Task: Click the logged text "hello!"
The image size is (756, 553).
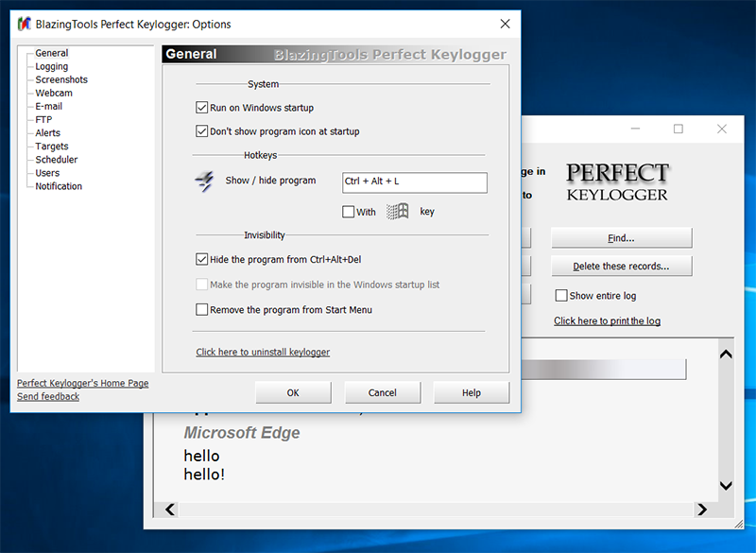Action: [x=204, y=475]
